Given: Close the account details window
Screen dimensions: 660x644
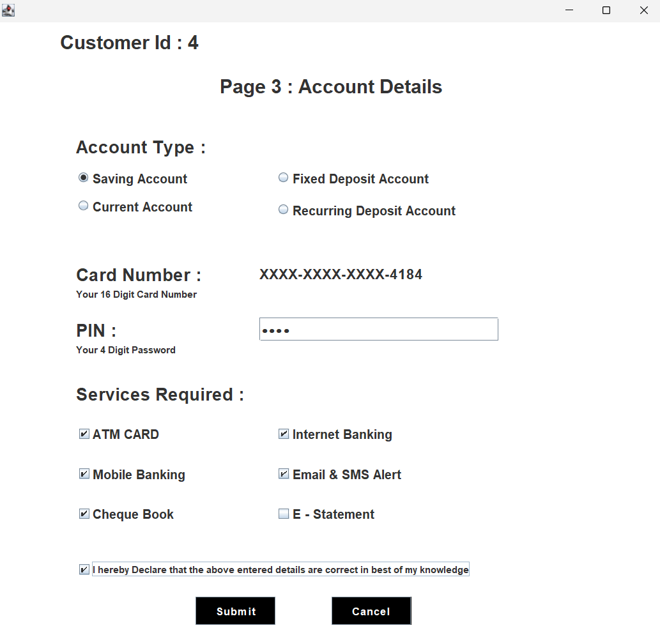Looking at the screenshot, I should pyautogui.click(x=643, y=10).
